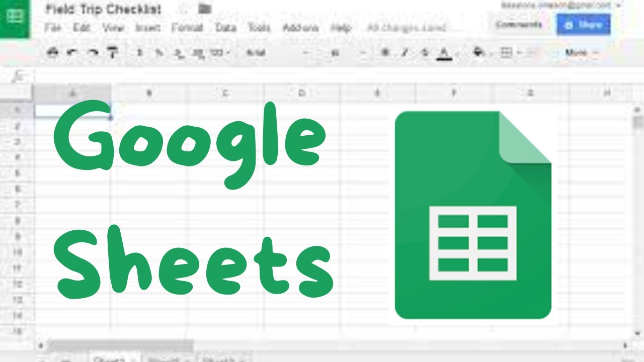Screen dimensions: 644x362
Task: Open the font size dropdown
Action: [x=348, y=52]
